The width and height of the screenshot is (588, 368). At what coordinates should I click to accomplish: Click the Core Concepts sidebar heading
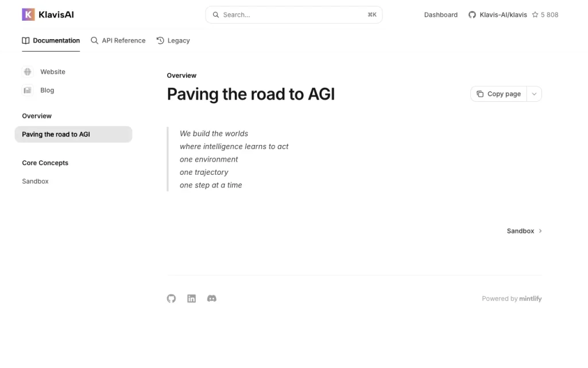[45, 163]
